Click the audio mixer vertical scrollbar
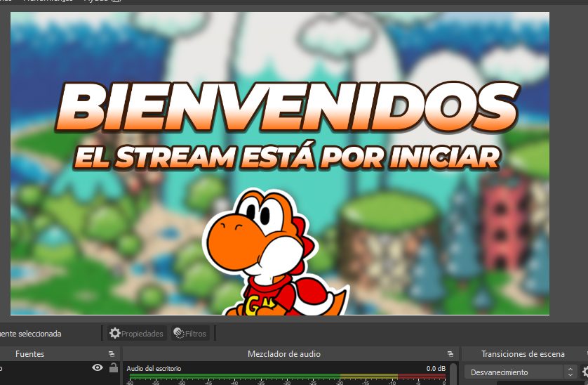 tap(453, 374)
